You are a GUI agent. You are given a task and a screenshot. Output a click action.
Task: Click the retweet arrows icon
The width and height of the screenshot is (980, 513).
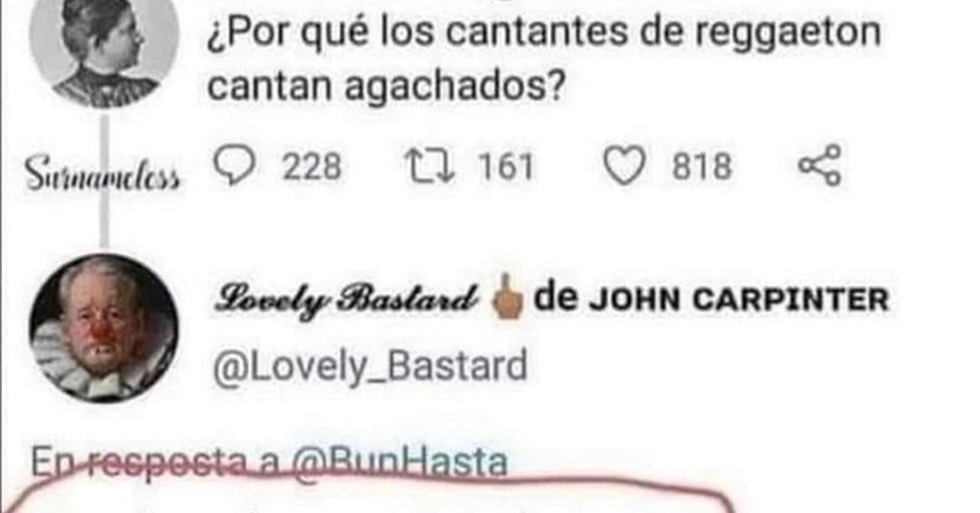coord(430,166)
